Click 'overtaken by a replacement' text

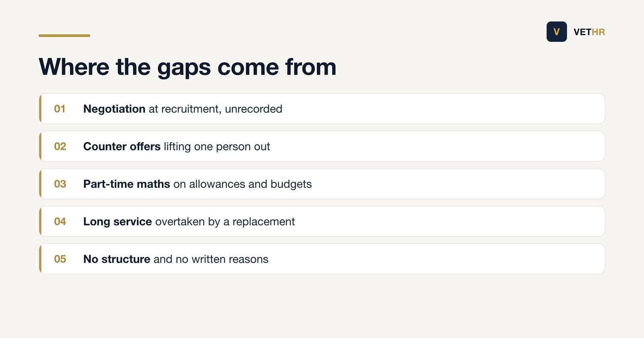pyautogui.click(x=225, y=222)
